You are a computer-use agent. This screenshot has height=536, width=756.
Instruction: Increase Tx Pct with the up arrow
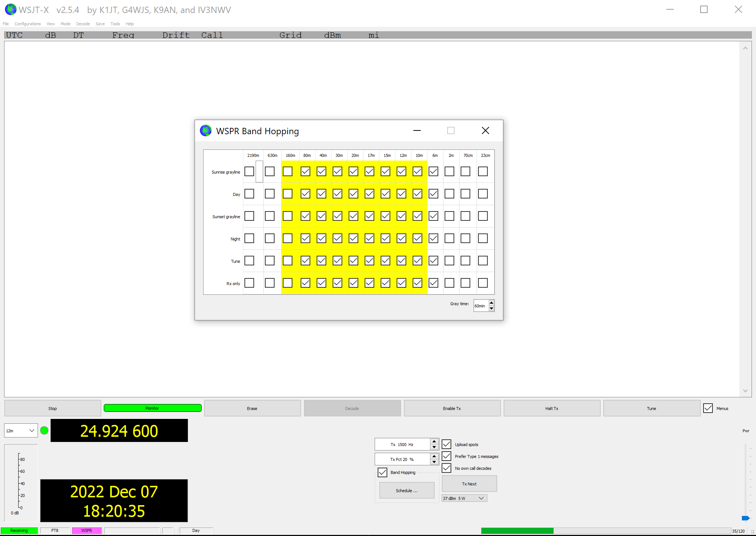[x=434, y=456]
